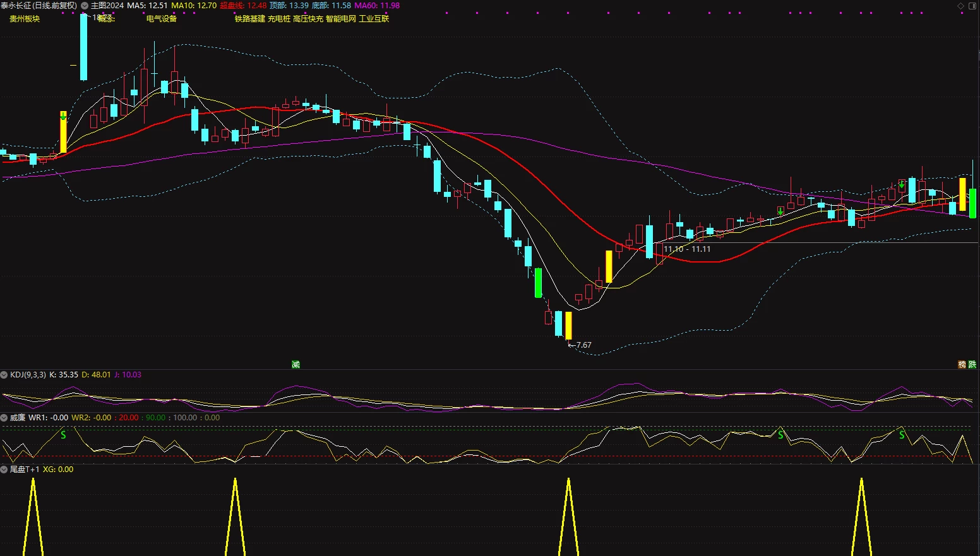Screen dimensions: 980x556
Task: Open the 电气设备 industry label
Action: click(162, 19)
